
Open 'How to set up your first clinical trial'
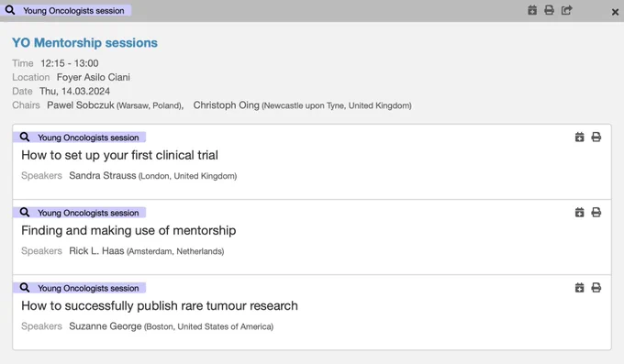click(x=120, y=155)
